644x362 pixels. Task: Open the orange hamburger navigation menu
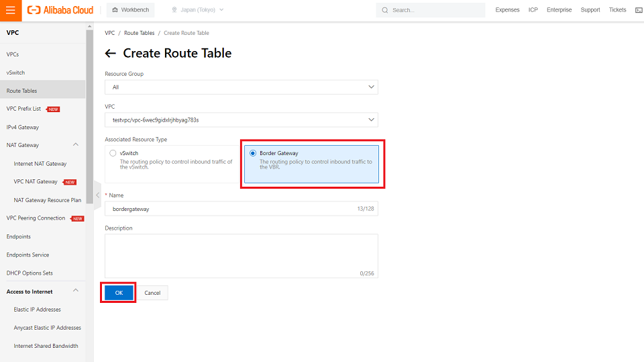(x=10, y=10)
